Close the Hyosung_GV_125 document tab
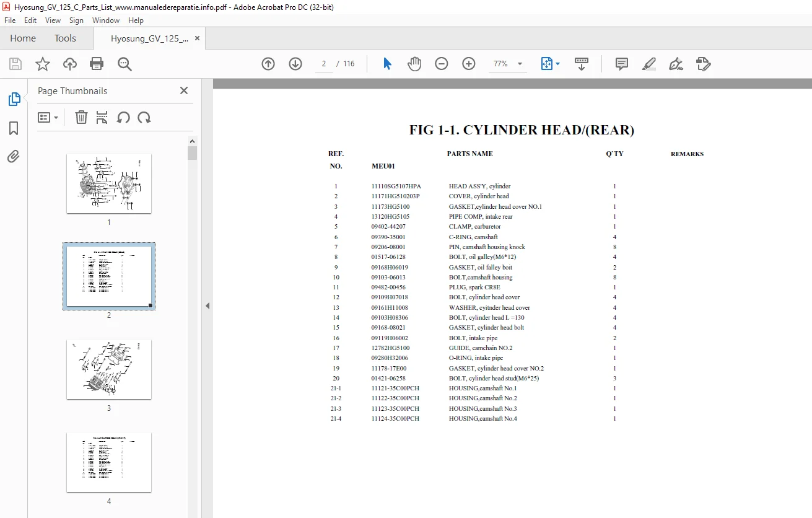This screenshot has width=812, height=518. (197, 38)
